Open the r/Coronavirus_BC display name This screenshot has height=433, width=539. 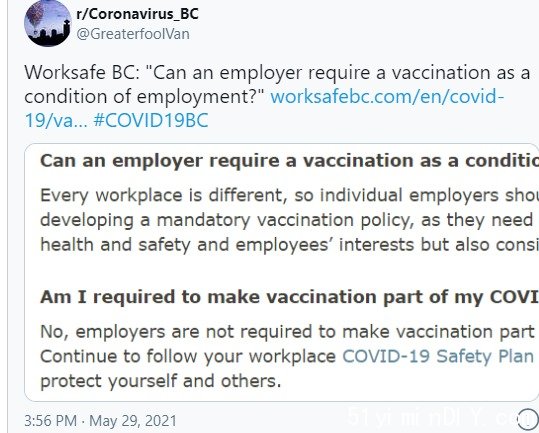click(137, 14)
